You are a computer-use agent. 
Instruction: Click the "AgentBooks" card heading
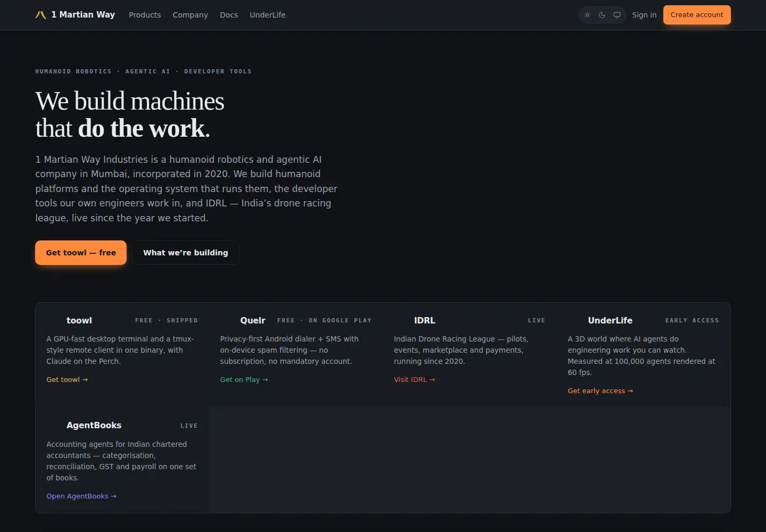coord(94,425)
